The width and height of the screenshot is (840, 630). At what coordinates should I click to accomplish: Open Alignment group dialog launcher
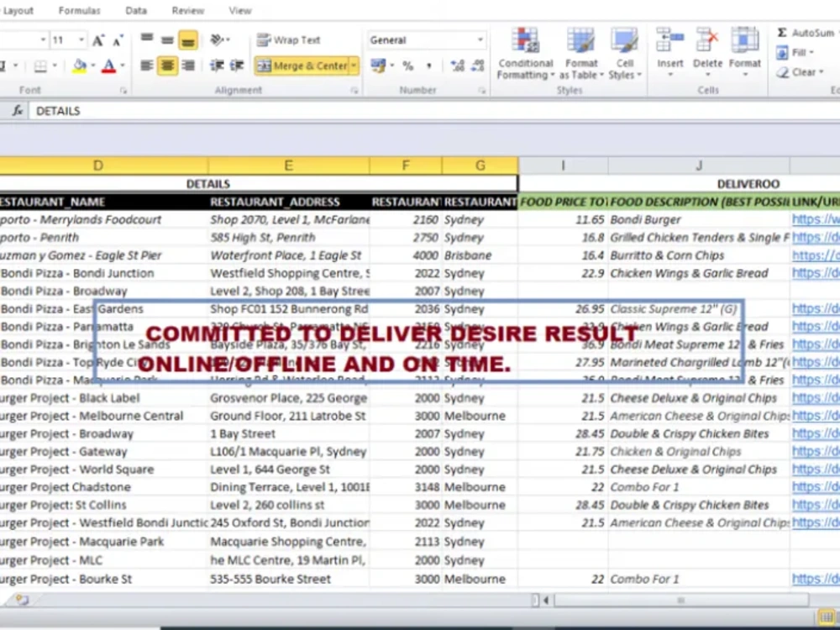pyautogui.click(x=354, y=91)
